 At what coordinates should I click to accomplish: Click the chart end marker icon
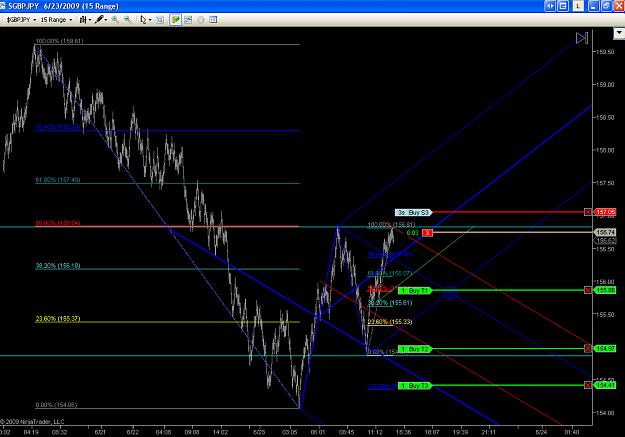tap(582, 38)
